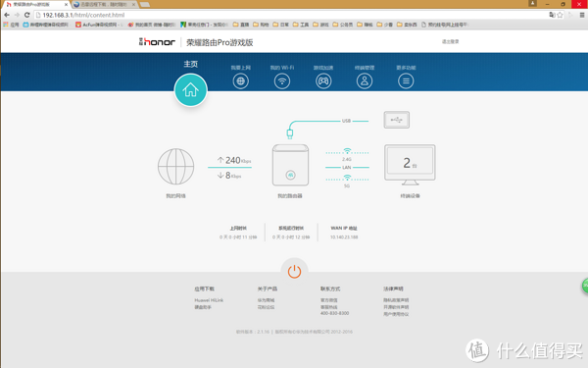
Task: Open the first link under 联系方式
Action: [x=329, y=300]
